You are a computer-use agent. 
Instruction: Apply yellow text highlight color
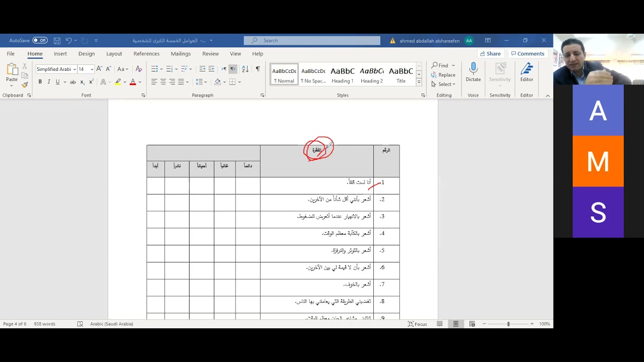118,82
